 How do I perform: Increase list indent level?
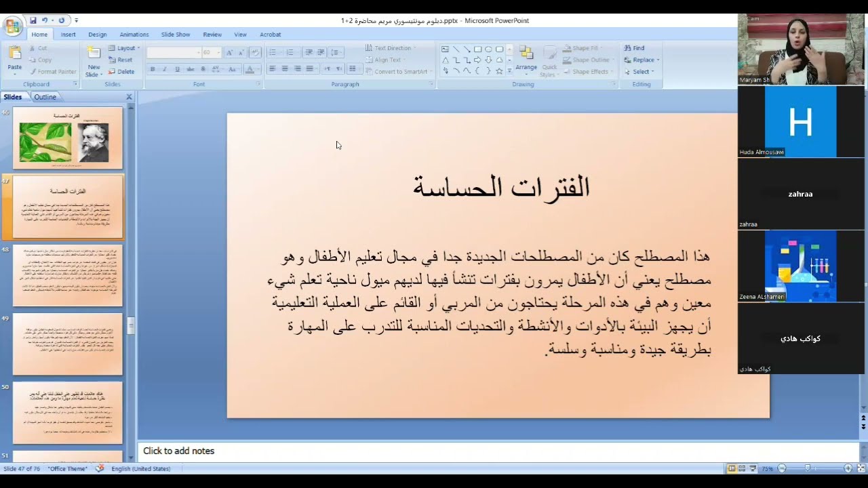point(321,52)
